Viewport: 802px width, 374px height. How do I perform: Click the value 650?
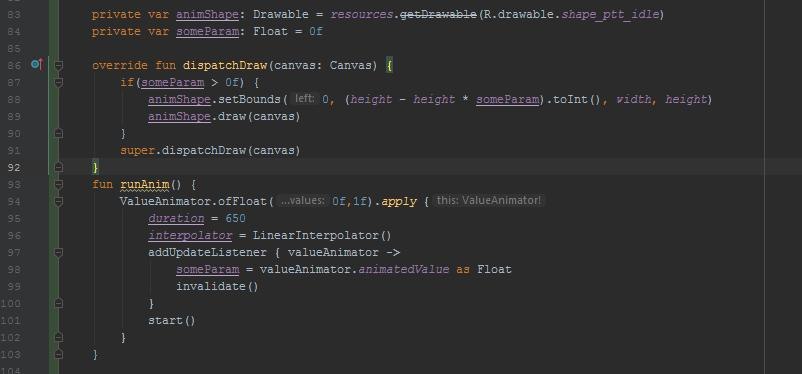click(235, 218)
